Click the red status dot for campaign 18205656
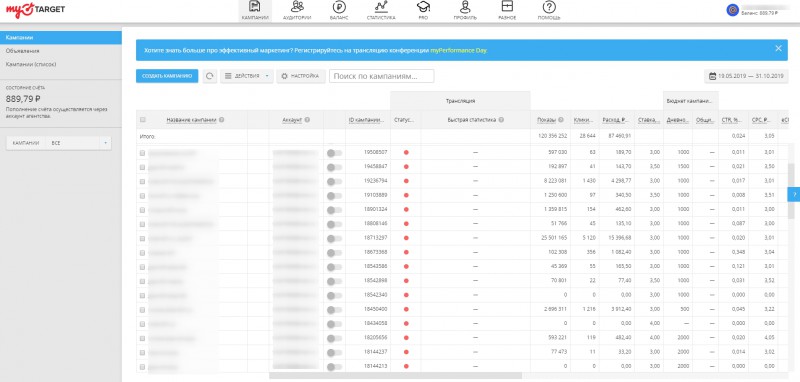This screenshot has width=800, height=382. click(x=406, y=338)
